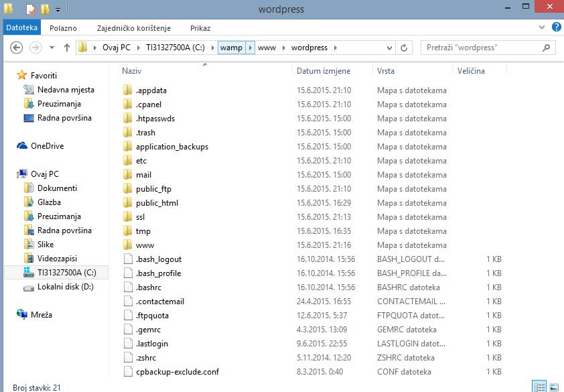This screenshot has width=564, height=392.
Task: Expand the wamp breadcrumb arrow
Action: click(251, 48)
